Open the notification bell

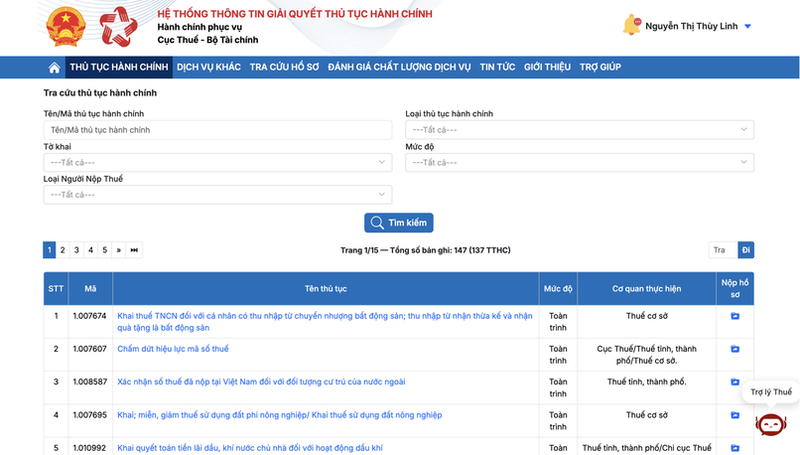click(632, 25)
